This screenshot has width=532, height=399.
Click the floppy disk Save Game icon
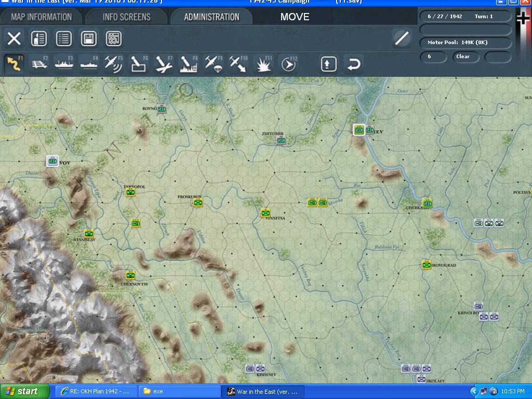[88, 38]
